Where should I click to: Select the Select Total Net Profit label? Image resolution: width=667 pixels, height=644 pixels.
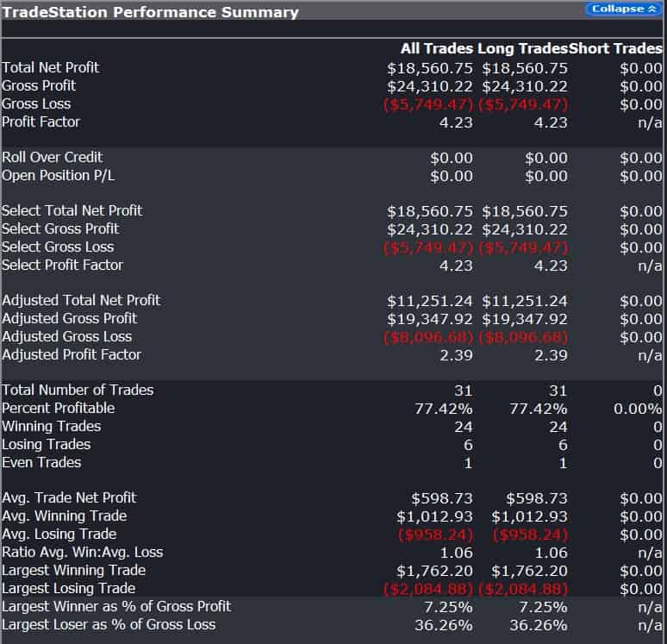coord(72,210)
